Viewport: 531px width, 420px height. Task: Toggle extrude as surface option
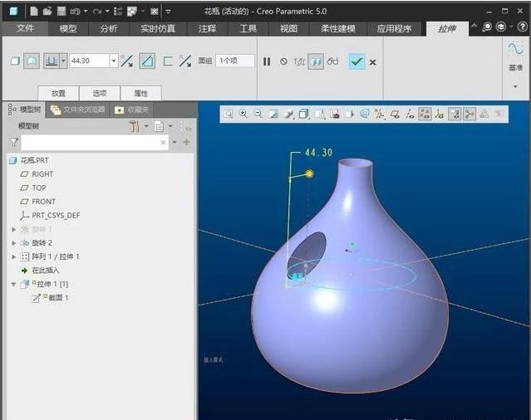pos(32,61)
